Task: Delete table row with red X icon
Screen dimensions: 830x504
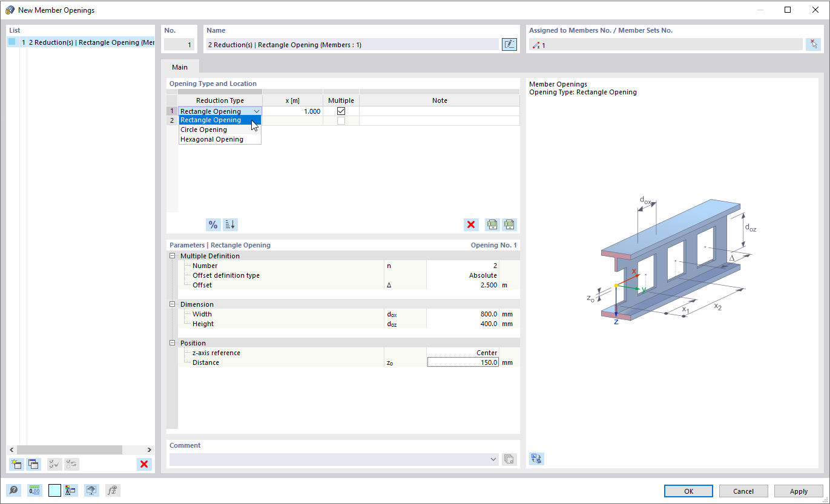Action: [471, 224]
